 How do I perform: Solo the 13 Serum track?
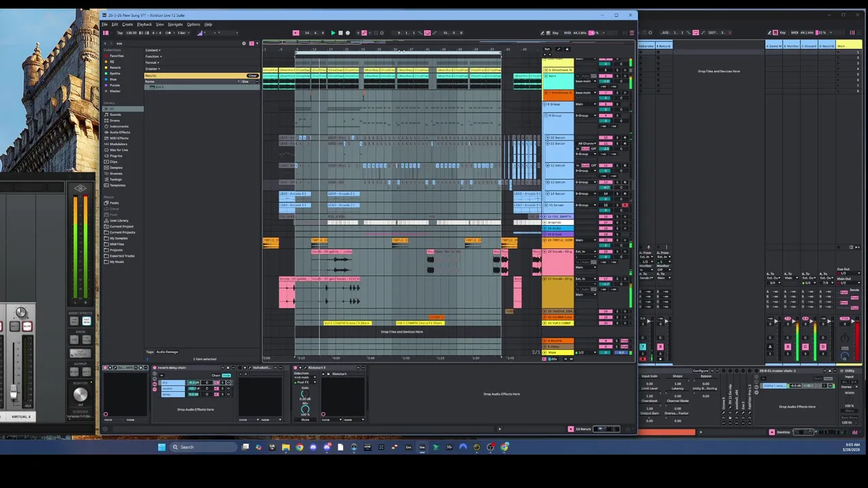click(x=617, y=182)
